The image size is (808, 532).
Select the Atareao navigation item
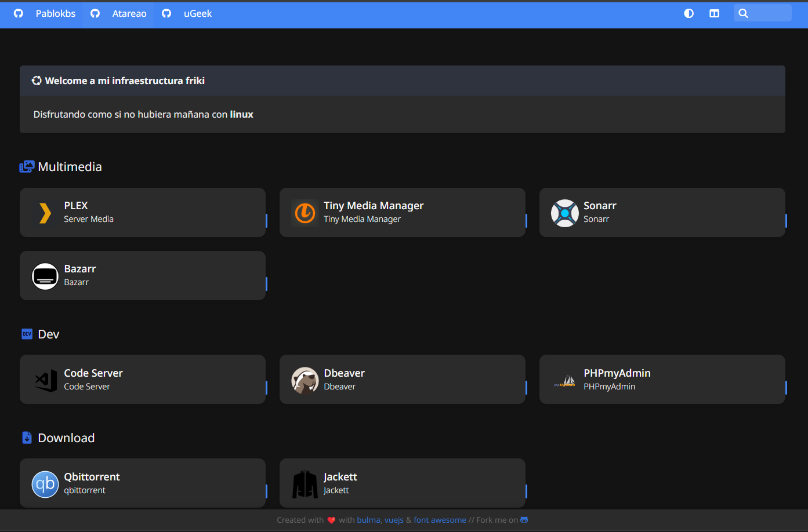click(129, 13)
